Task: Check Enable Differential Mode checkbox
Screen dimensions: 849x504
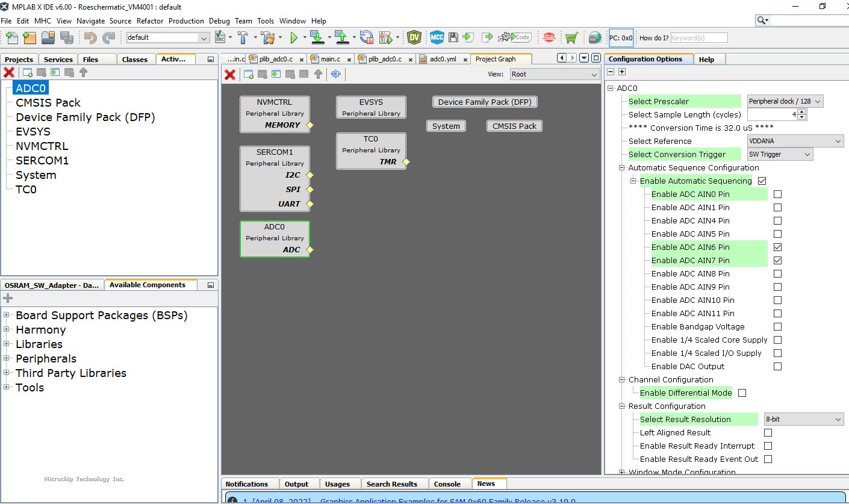Action: pyautogui.click(x=742, y=393)
